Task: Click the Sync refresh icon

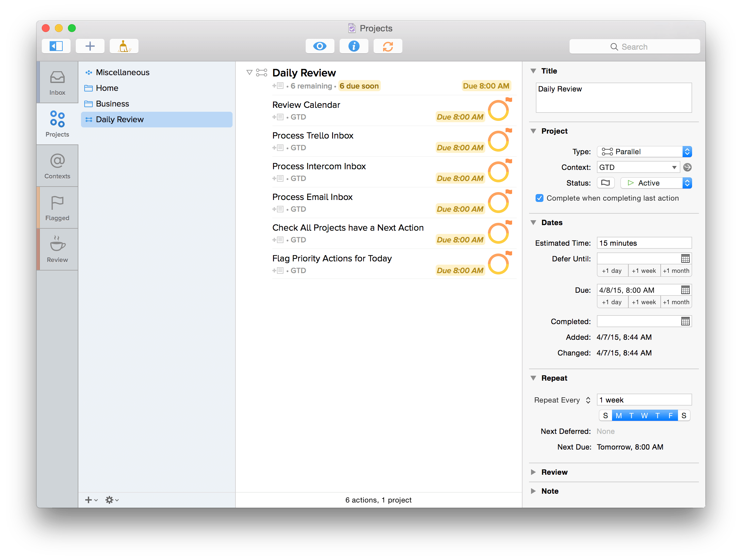Action: [x=388, y=46]
